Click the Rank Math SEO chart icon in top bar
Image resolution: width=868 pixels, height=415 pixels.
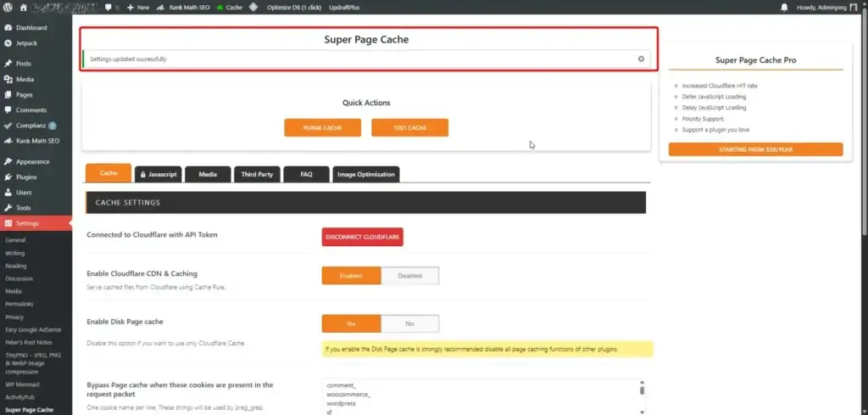coord(160,7)
